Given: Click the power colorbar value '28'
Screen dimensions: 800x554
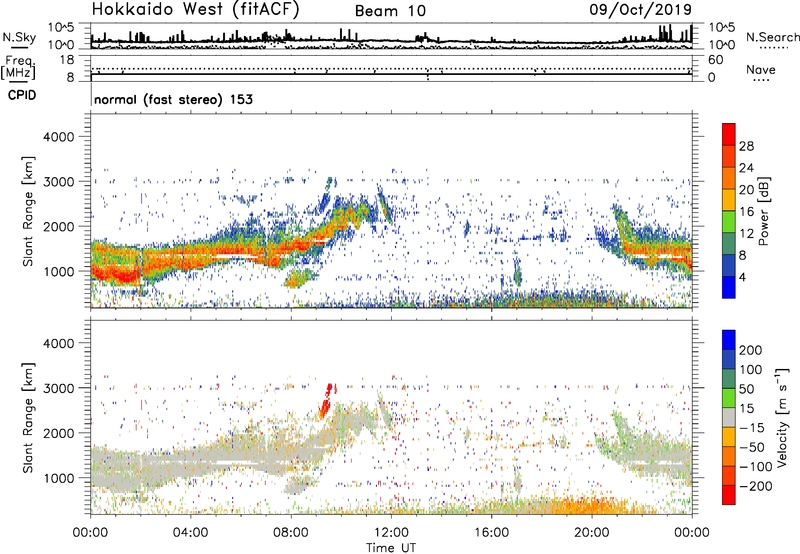Looking at the screenshot, I should [746, 146].
